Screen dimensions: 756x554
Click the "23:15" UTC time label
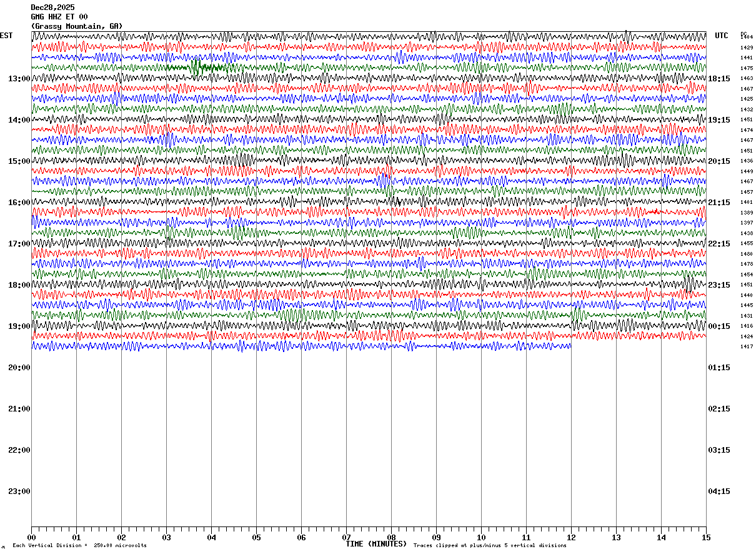coord(719,285)
